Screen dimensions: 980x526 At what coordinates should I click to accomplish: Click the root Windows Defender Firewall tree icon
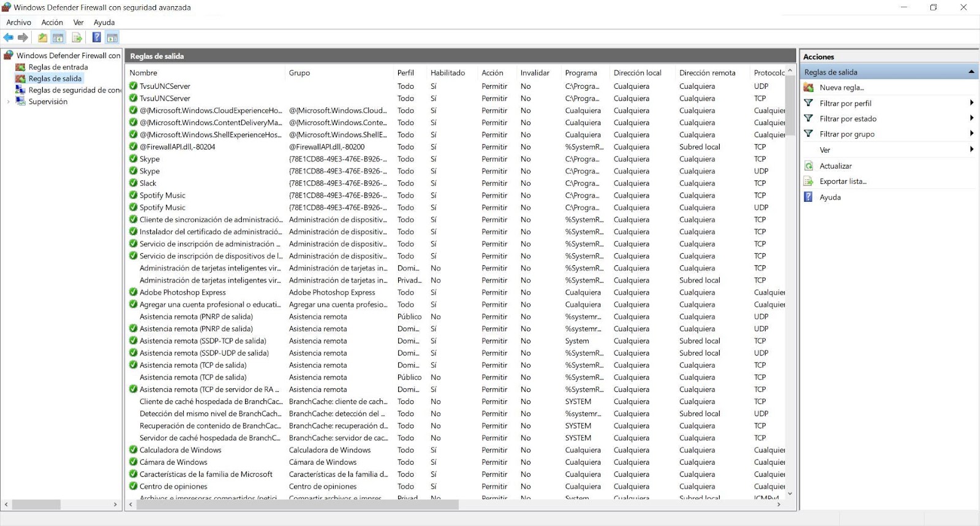[x=9, y=55]
